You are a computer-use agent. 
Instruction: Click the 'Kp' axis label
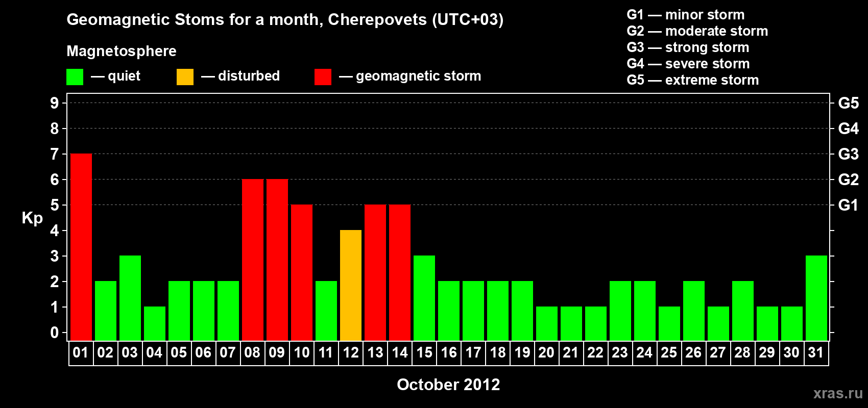pyautogui.click(x=32, y=218)
